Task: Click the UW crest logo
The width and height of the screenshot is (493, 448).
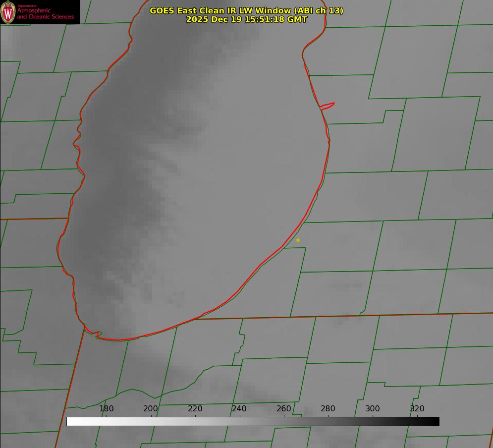Action: coord(8,12)
